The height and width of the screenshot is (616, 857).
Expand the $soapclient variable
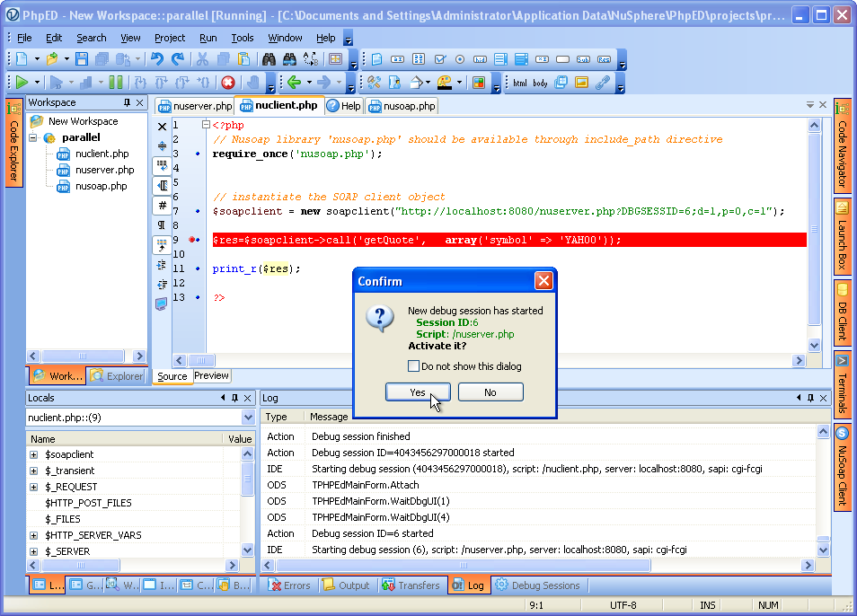pos(34,454)
